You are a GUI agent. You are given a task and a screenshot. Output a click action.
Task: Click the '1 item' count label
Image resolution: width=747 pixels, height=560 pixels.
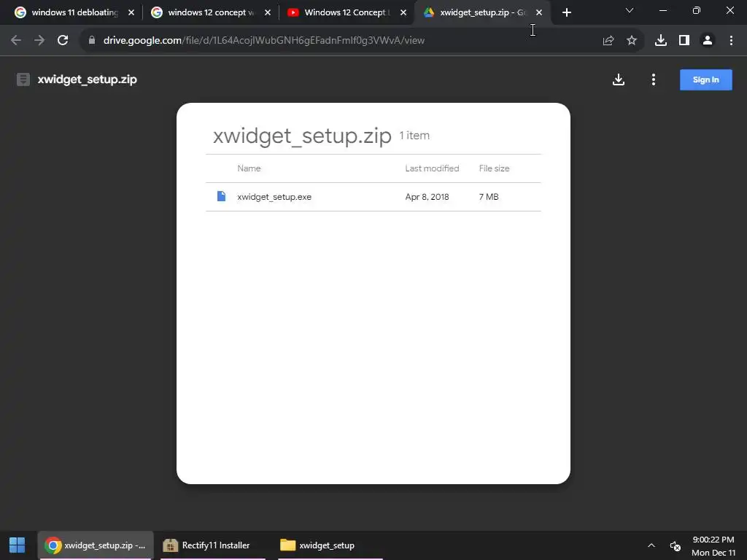pyautogui.click(x=414, y=135)
